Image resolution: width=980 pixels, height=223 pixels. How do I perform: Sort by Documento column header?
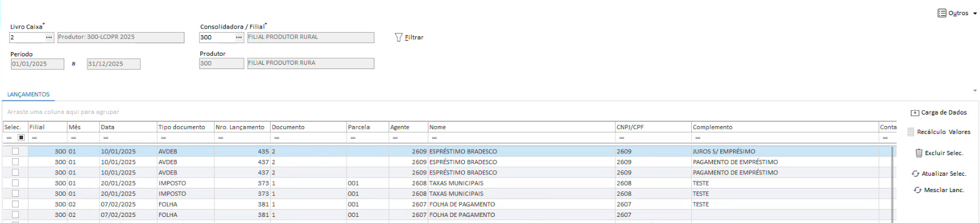[x=309, y=127]
